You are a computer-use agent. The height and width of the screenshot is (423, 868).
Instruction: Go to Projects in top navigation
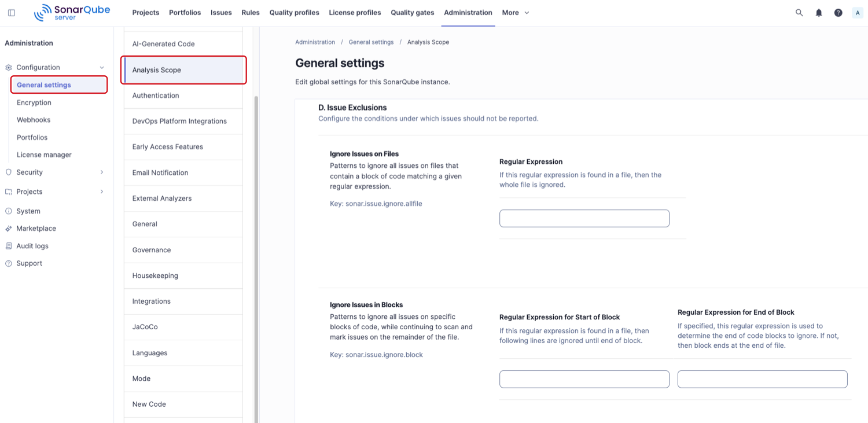pyautogui.click(x=145, y=13)
